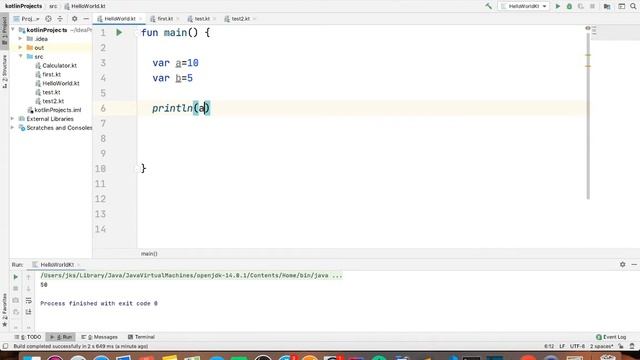
Task: Click the camera dump threads icon in Run panel
Action: pyautogui.click(x=16, y=300)
